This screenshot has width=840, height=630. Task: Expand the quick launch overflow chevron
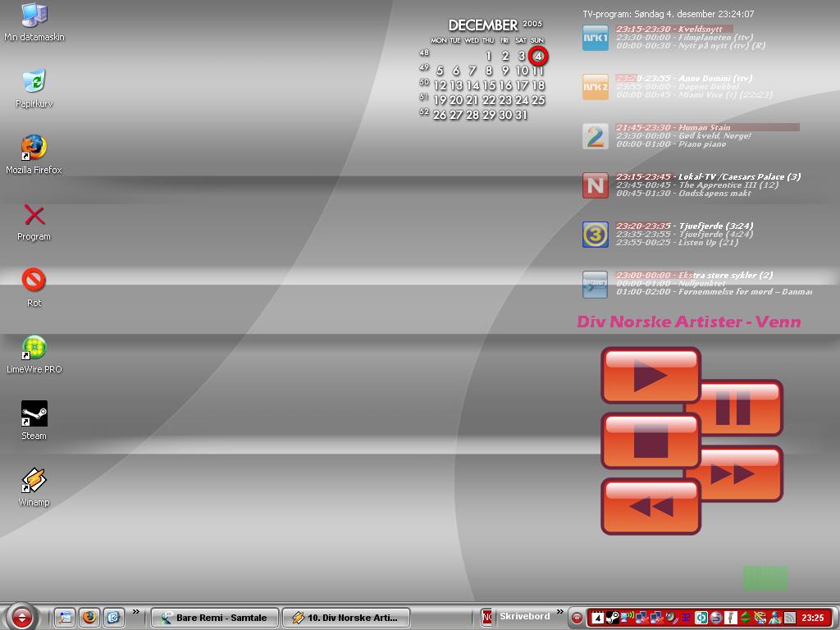pyautogui.click(x=136, y=612)
